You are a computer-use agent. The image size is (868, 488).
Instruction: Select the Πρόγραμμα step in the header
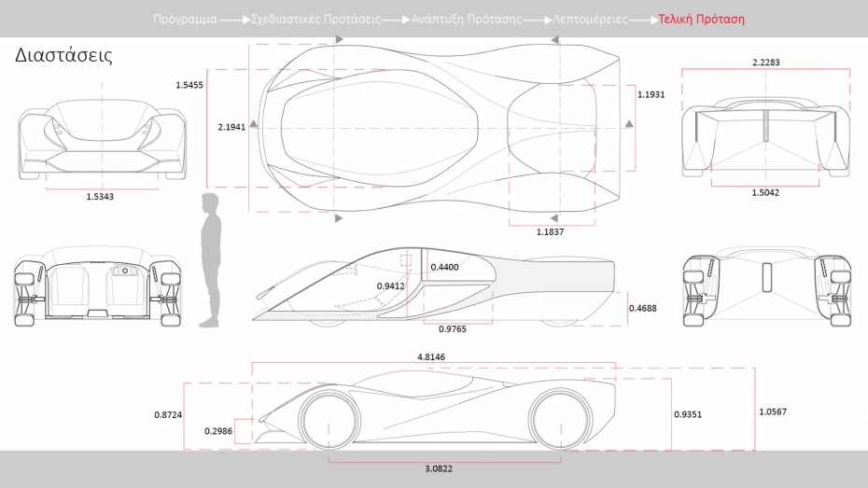coord(186,20)
